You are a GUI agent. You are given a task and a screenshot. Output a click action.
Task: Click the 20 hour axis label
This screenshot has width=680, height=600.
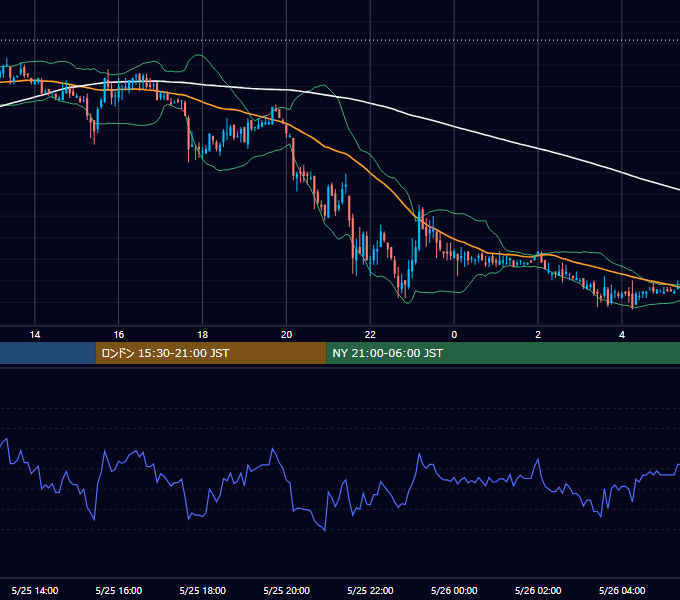tap(286, 335)
